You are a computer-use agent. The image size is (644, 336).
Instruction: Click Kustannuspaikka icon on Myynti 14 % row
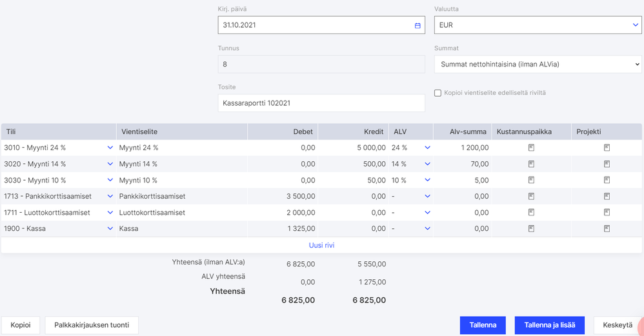click(x=531, y=164)
